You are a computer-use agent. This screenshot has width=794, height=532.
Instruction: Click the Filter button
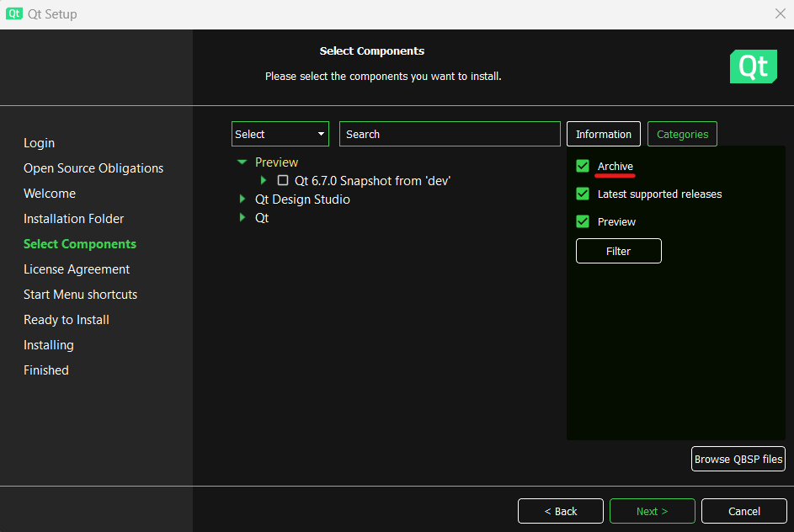tap(618, 251)
